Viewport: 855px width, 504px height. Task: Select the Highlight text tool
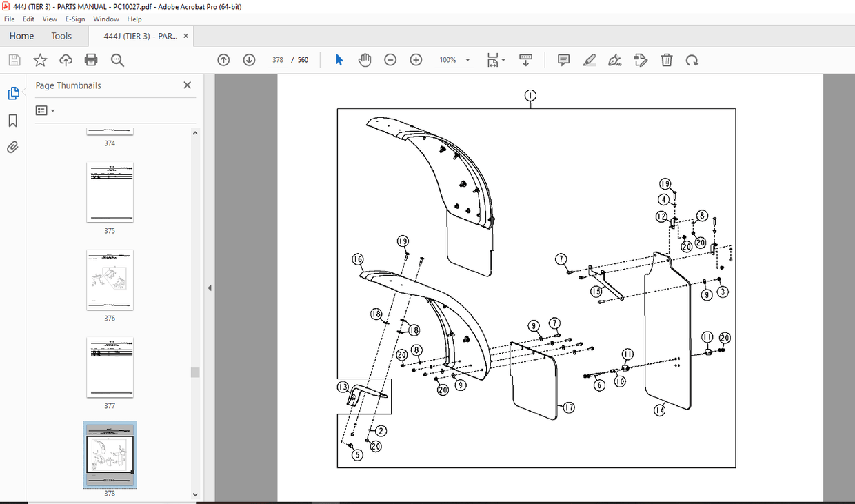(589, 60)
